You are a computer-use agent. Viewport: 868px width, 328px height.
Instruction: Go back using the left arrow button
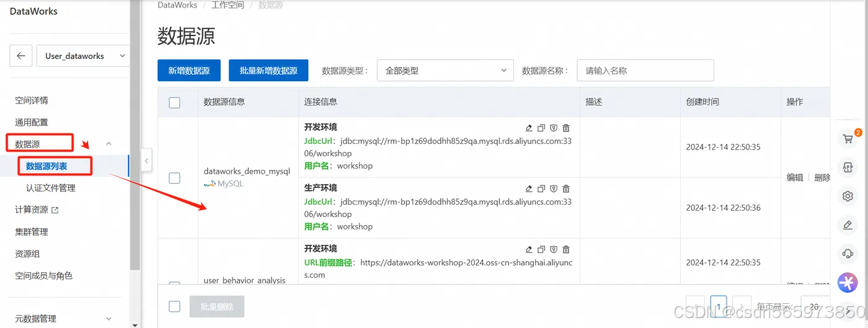(x=20, y=56)
